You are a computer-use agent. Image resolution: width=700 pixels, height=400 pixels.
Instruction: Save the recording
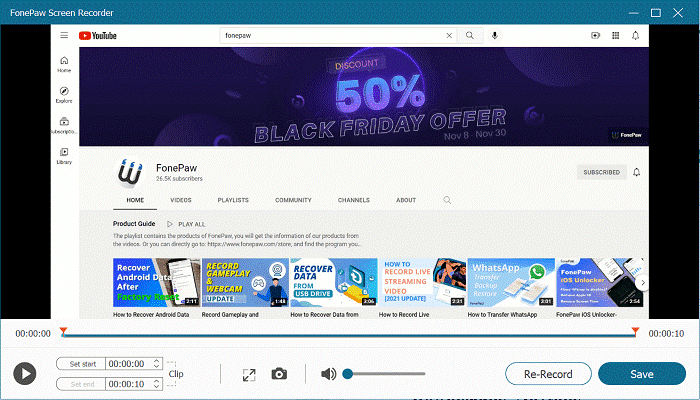642,374
